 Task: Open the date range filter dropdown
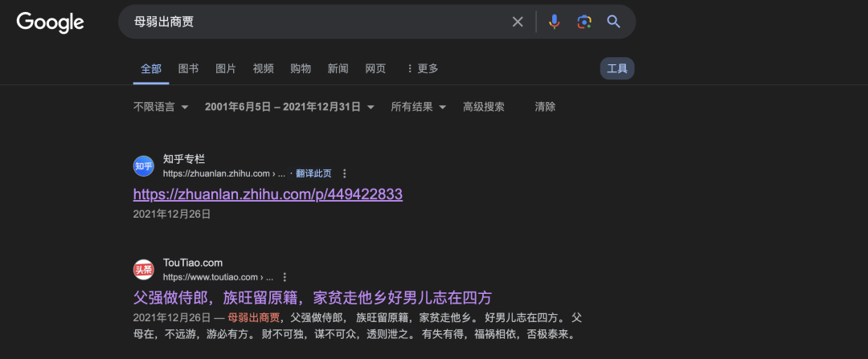289,107
